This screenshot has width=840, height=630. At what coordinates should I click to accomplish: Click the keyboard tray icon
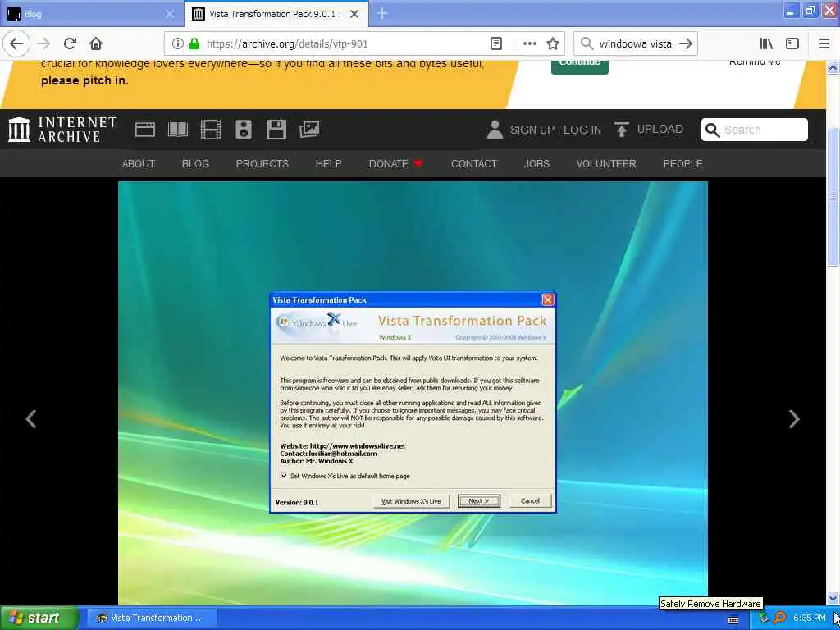(x=733, y=619)
